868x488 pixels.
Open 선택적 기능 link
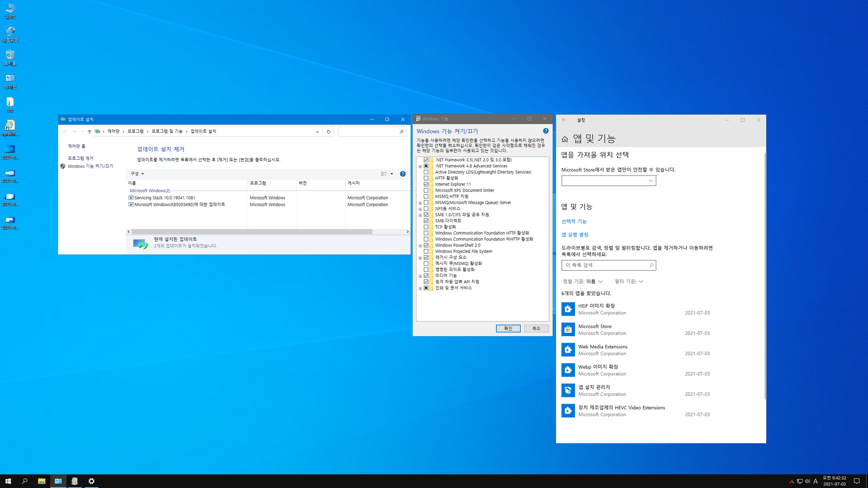(574, 221)
